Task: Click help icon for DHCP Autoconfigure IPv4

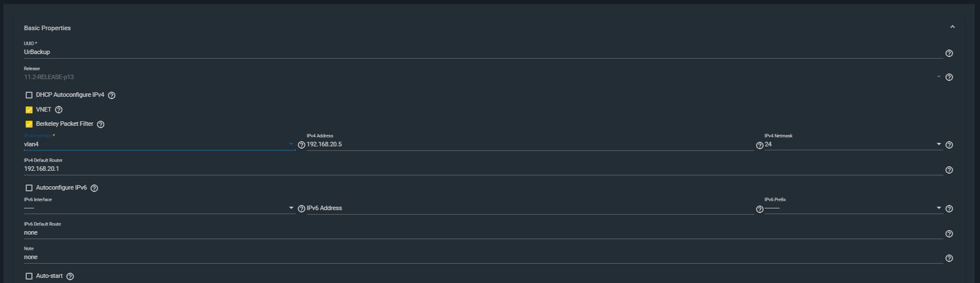Action: coord(112,96)
